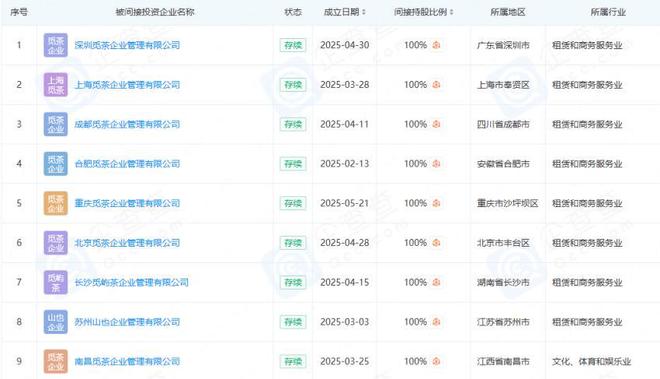This screenshot has height=379, width=660.
Task: Sort by 成立日期 column arrow
Action: pos(364,12)
